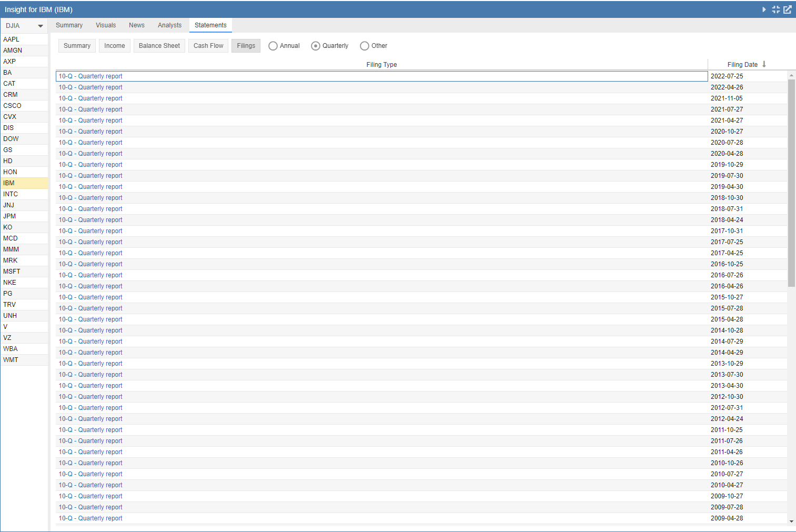Open 10-Q report filed 2016-10-25
This screenshot has height=532, width=796.
point(90,264)
